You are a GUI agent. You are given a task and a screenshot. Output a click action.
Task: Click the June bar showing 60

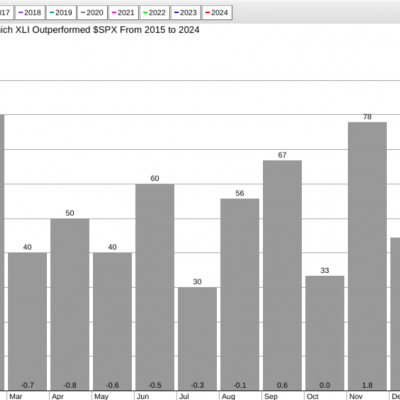coord(155,287)
